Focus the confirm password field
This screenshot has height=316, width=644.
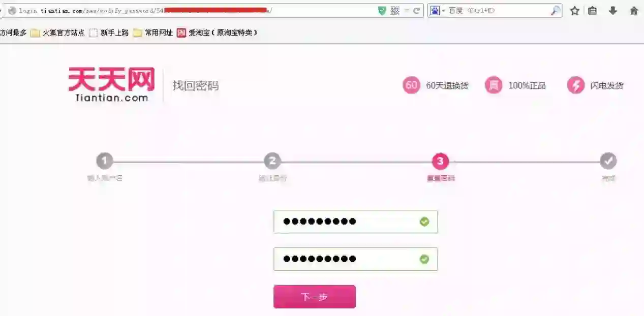pyautogui.click(x=356, y=259)
